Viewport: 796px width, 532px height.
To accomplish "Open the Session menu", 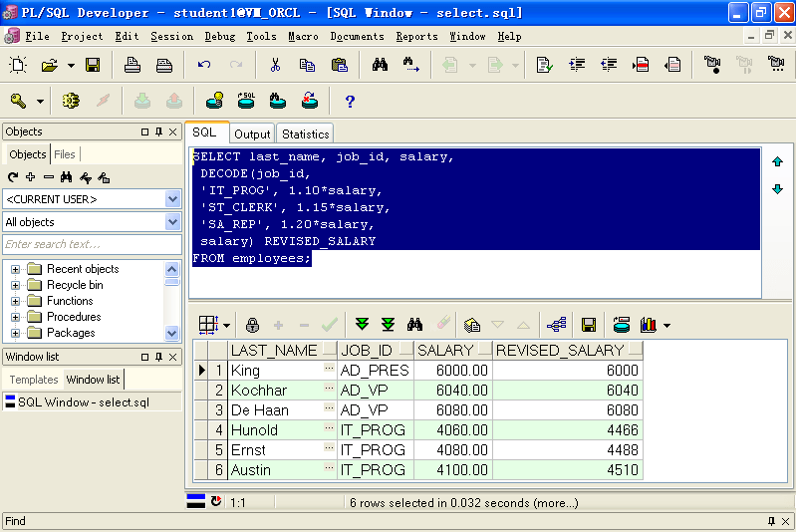I will click(171, 37).
